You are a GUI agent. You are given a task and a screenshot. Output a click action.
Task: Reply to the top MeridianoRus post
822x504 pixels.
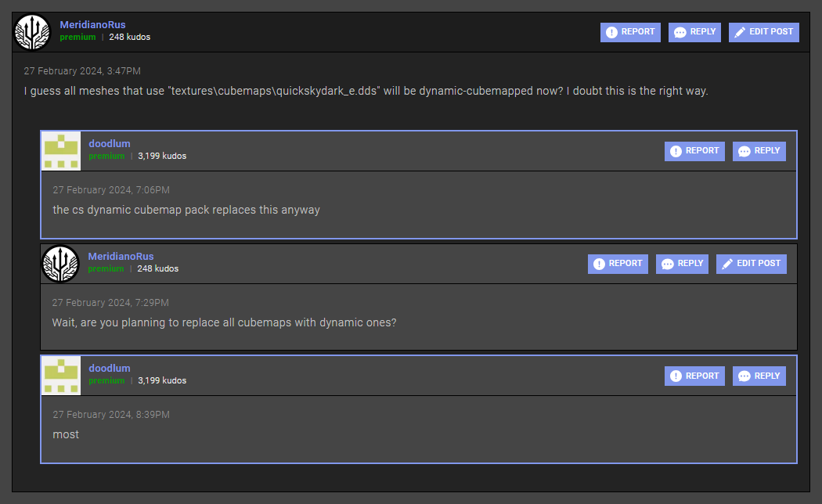coord(694,32)
